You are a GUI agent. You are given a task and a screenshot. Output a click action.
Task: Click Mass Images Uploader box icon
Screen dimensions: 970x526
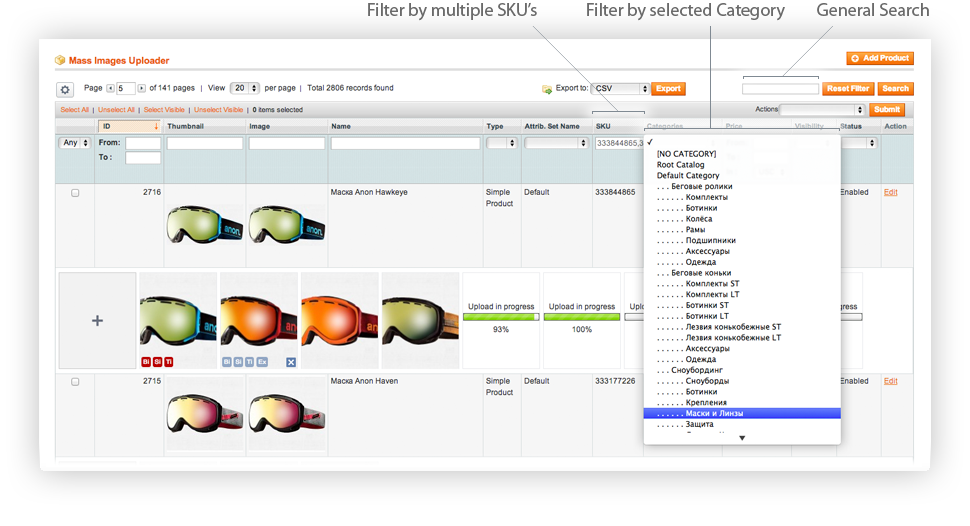tap(60, 60)
